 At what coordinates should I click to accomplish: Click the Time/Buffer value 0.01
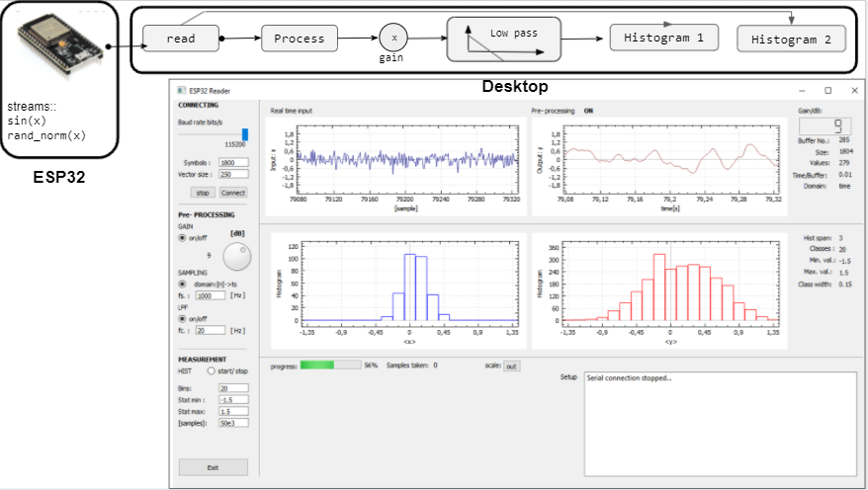[x=844, y=175]
